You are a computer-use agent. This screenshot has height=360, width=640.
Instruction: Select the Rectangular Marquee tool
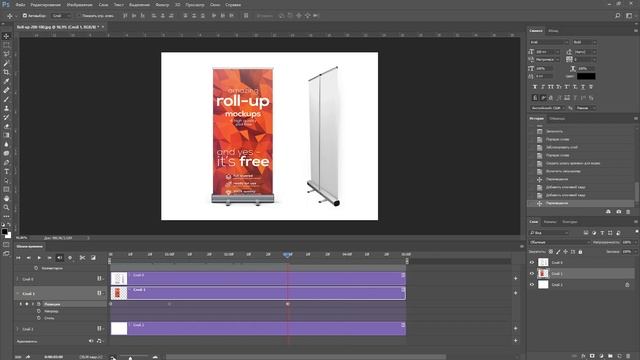click(6, 45)
